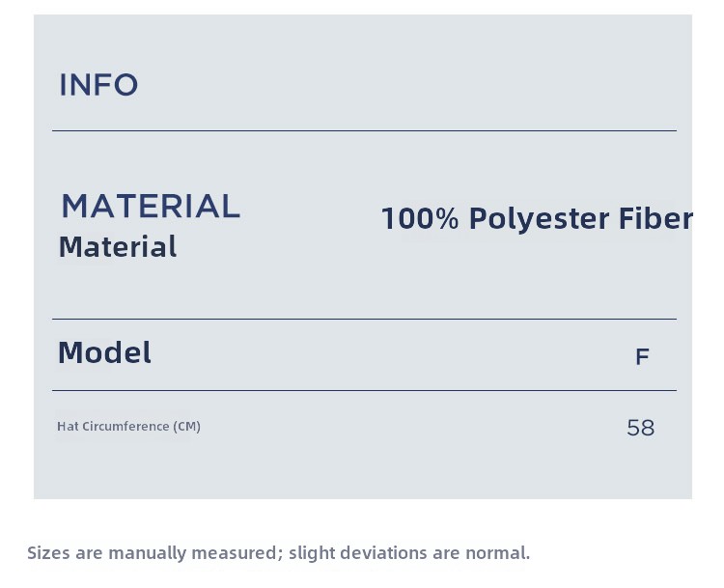
Task: Select the Model row label
Action: [x=104, y=352]
